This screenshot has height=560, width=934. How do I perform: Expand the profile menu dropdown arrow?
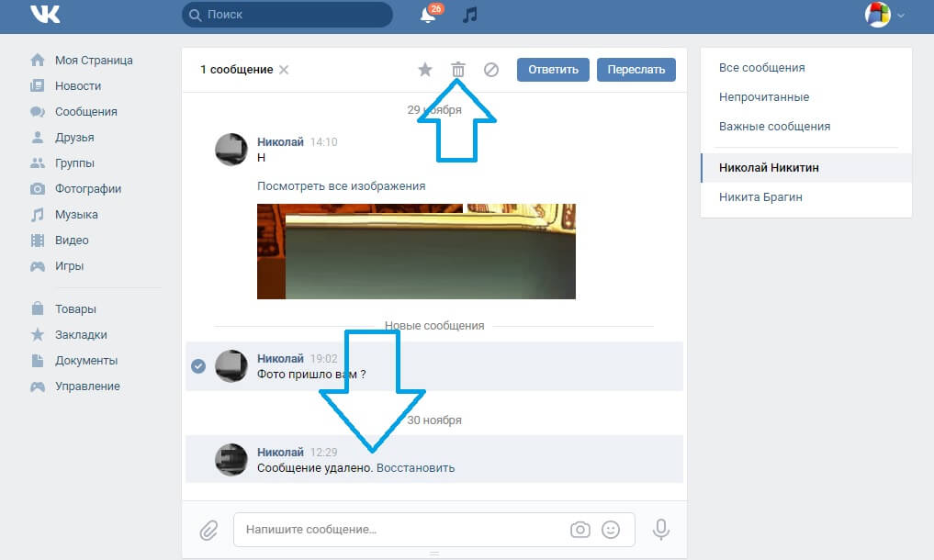tap(901, 16)
